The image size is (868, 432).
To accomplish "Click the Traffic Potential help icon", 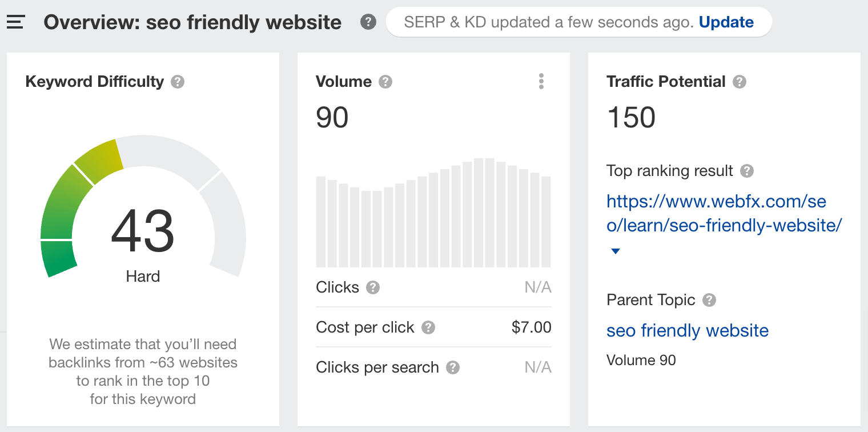I will pyautogui.click(x=740, y=82).
